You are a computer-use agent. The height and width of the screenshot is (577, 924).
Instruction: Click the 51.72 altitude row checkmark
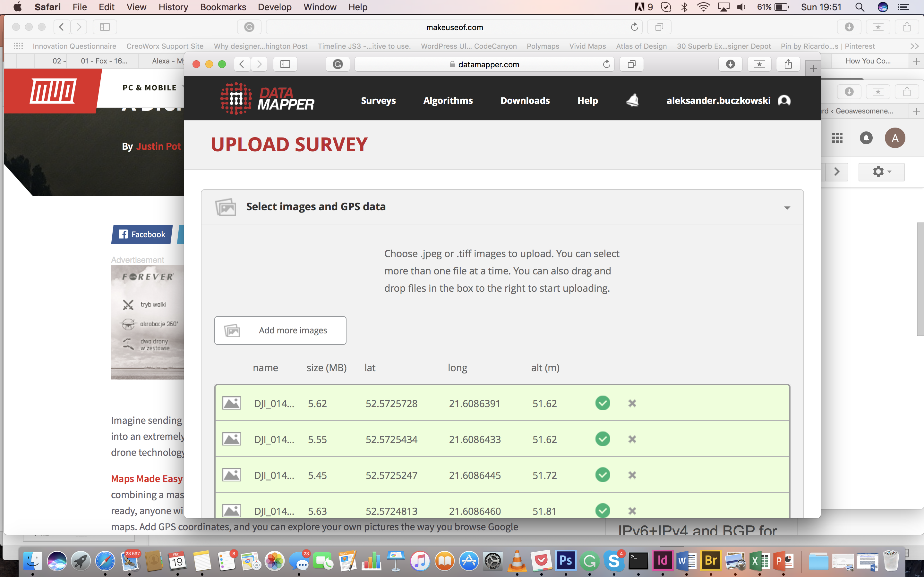603,475
